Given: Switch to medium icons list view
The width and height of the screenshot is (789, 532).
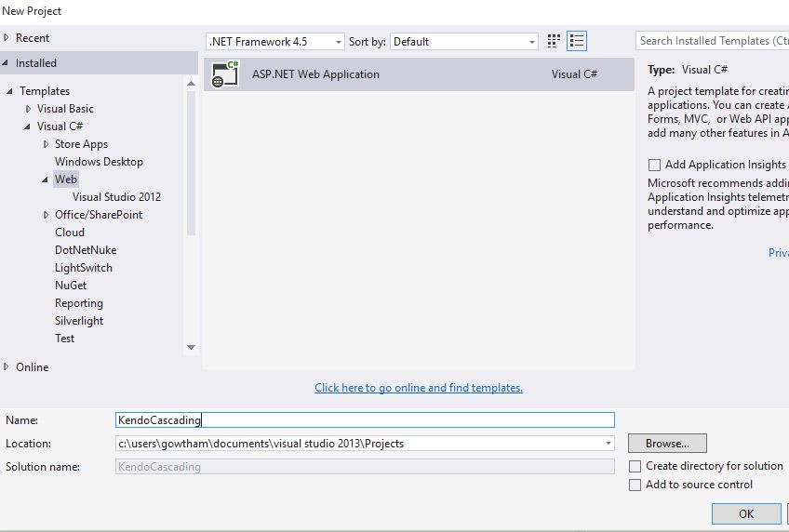Looking at the screenshot, I should tap(577, 41).
